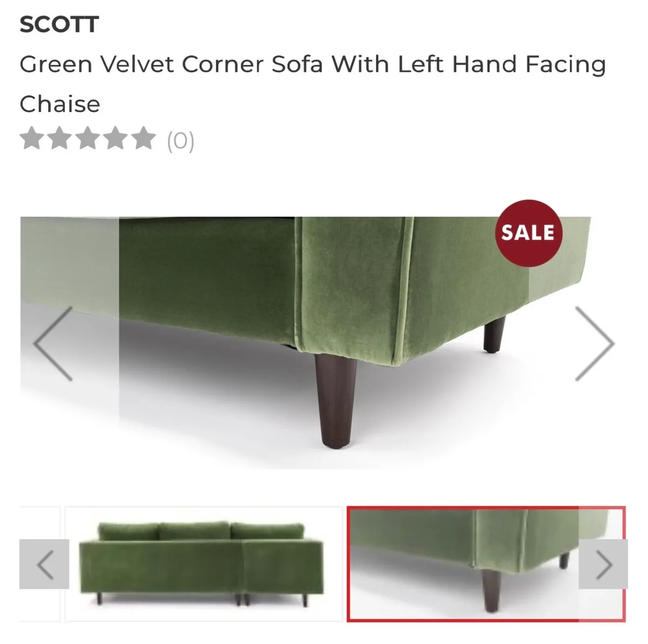The height and width of the screenshot is (644, 648).
Task: Click the Green Velvet Corner Sofa product title
Action: [x=313, y=84]
